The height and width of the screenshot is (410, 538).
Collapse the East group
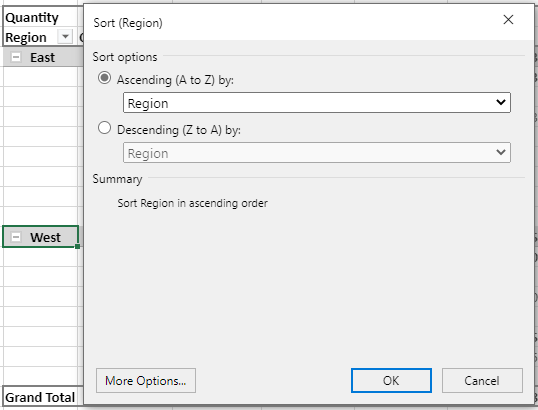pos(16,57)
